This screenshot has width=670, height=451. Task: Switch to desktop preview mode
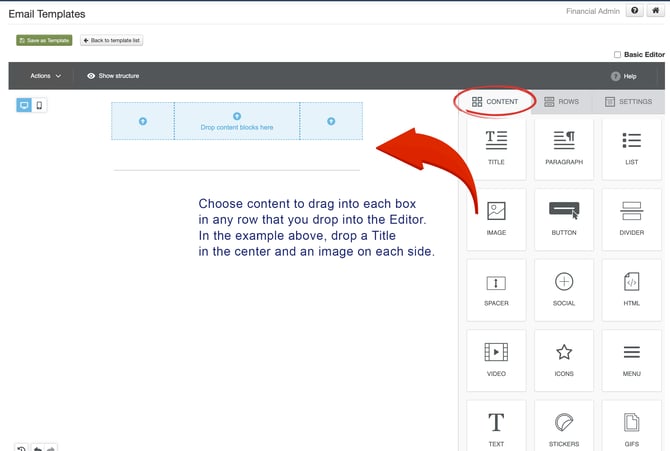pos(24,105)
